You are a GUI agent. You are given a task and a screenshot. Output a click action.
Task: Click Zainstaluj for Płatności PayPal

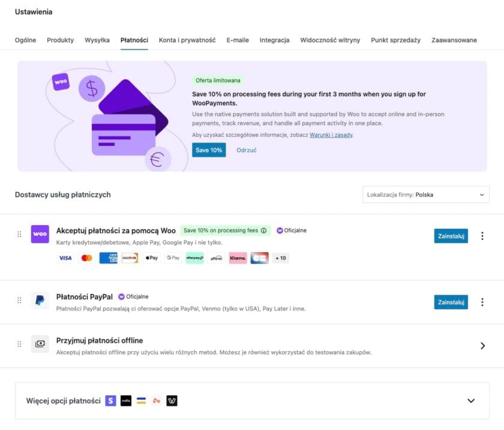451,301
